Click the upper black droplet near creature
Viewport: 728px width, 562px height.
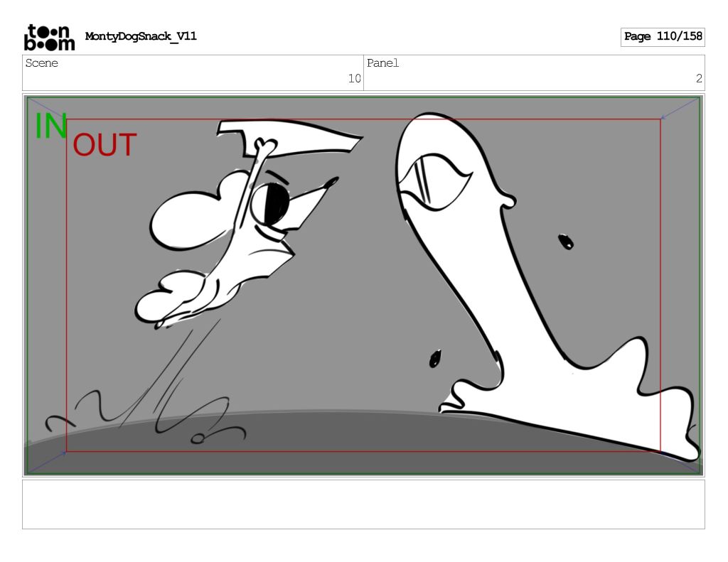pos(566,242)
